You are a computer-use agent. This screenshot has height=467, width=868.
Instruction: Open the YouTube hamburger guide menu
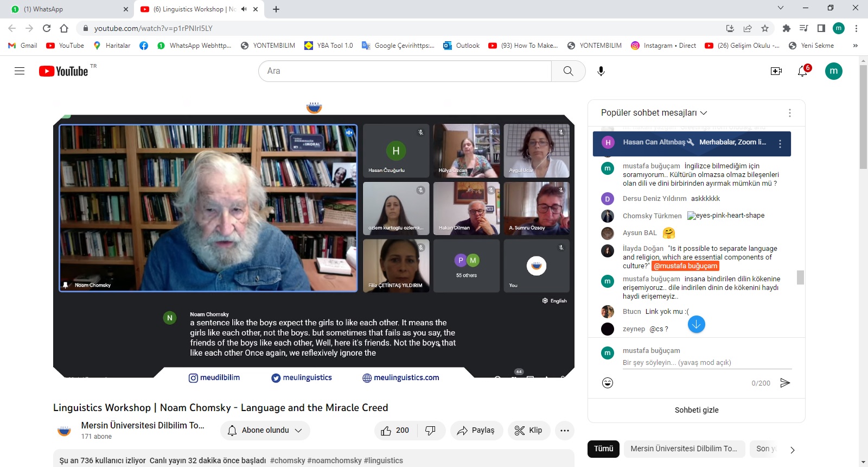(20, 71)
